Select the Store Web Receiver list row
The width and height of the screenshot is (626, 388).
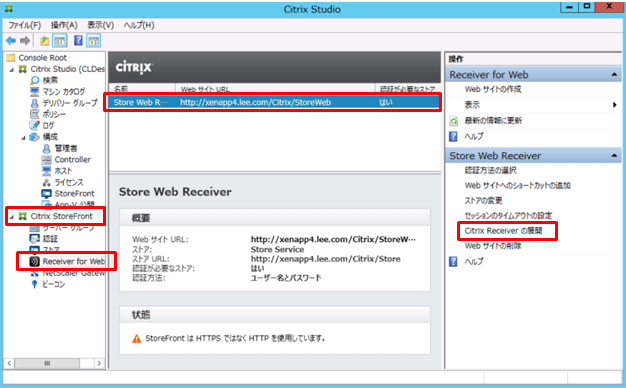(274, 102)
